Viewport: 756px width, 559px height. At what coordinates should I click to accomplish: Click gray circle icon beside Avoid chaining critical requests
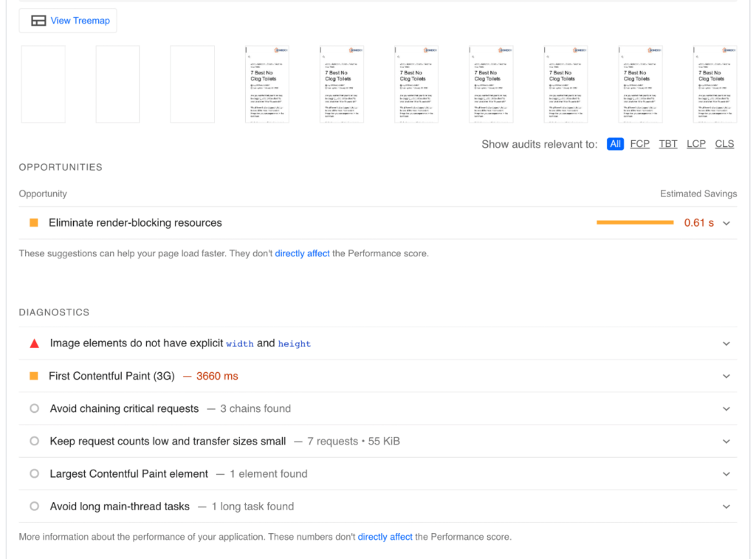(x=34, y=409)
